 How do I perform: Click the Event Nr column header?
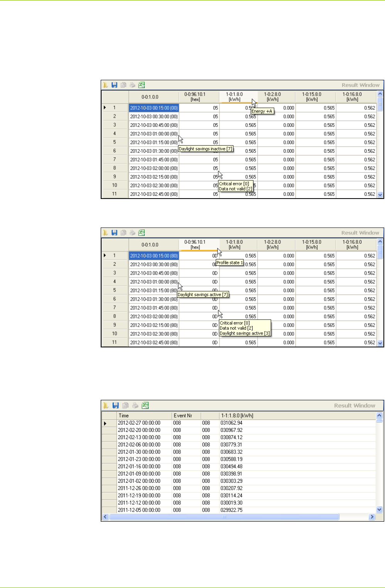186,416
